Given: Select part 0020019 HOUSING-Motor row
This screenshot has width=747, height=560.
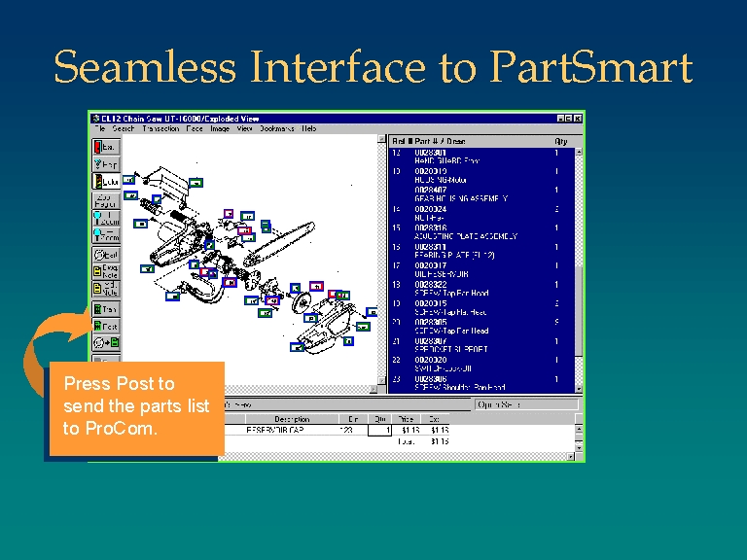Looking at the screenshot, I should pos(482,175).
